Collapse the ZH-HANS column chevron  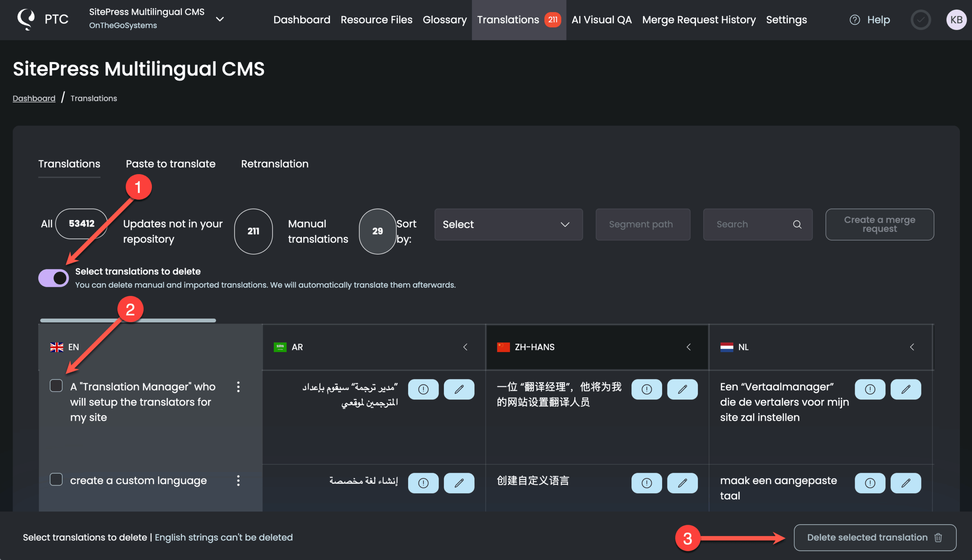[x=688, y=347]
